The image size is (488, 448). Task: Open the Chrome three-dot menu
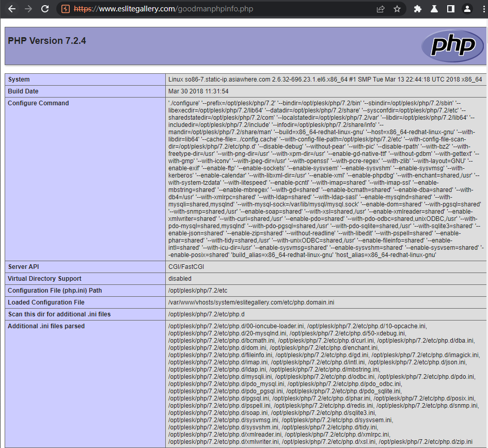(x=484, y=9)
